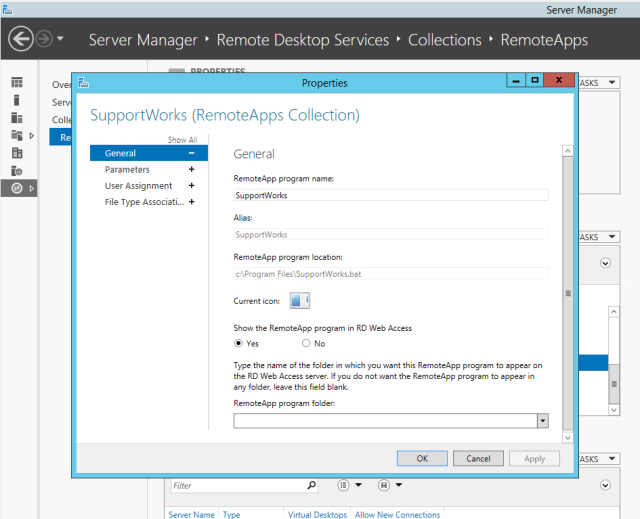The height and width of the screenshot is (519, 640).
Task: Select the General section tab
Action: pyautogui.click(x=149, y=153)
